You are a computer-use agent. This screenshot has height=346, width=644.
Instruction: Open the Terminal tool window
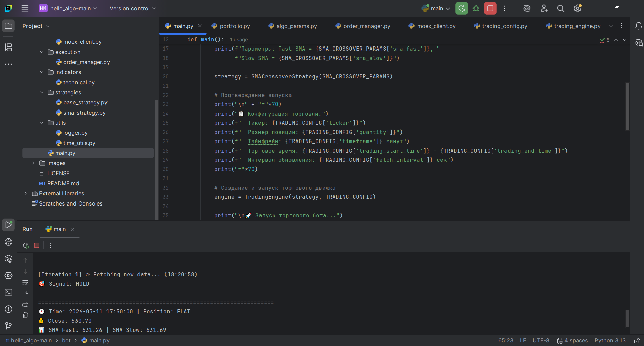click(x=8, y=292)
